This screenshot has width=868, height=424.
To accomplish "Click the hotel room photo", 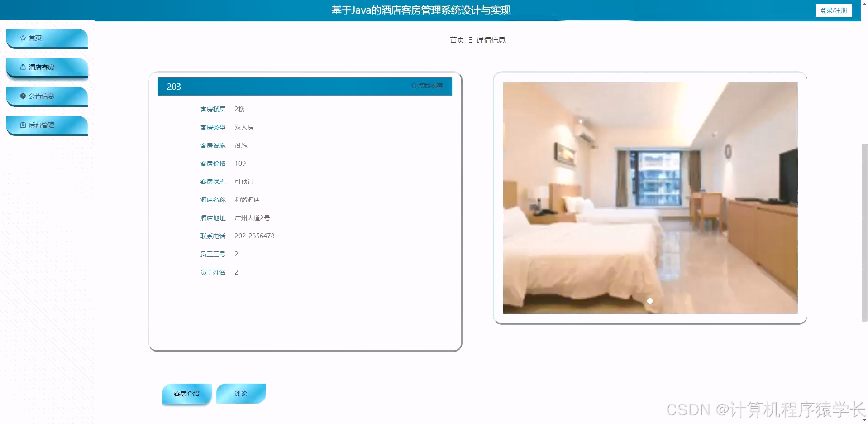I will pyautogui.click(x=650, y=198).
